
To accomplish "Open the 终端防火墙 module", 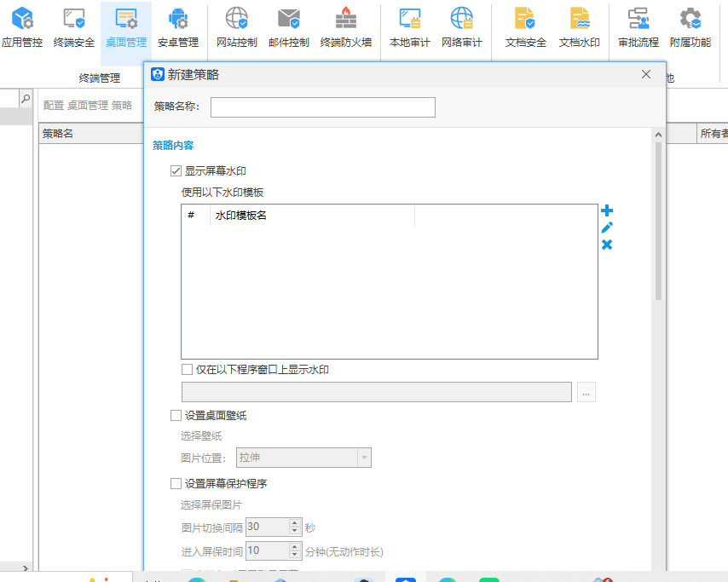I will coord(345,26).
